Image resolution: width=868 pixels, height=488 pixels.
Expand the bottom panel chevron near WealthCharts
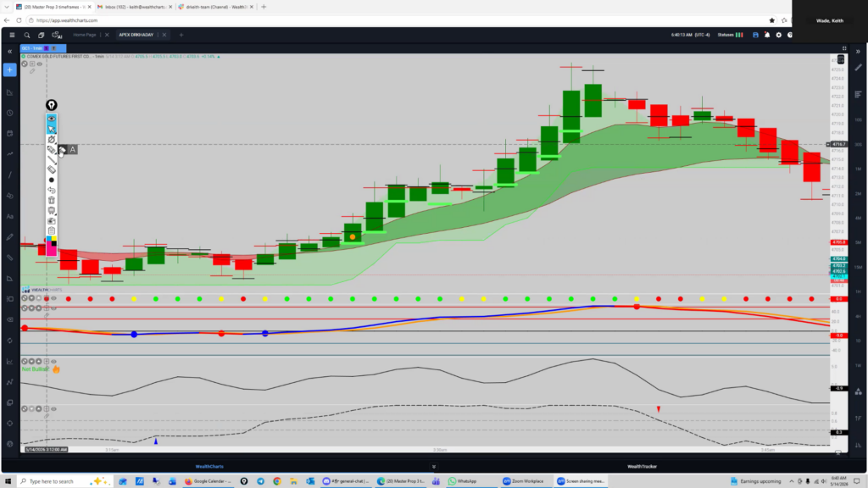coord(433,467)
